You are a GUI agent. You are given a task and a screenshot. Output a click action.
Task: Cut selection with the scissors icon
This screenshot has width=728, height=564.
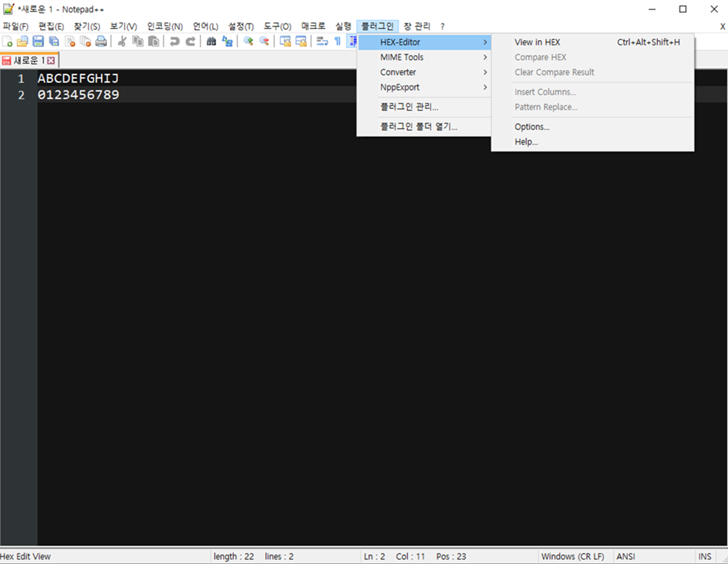pyautogui.click(x=122, y=41)
